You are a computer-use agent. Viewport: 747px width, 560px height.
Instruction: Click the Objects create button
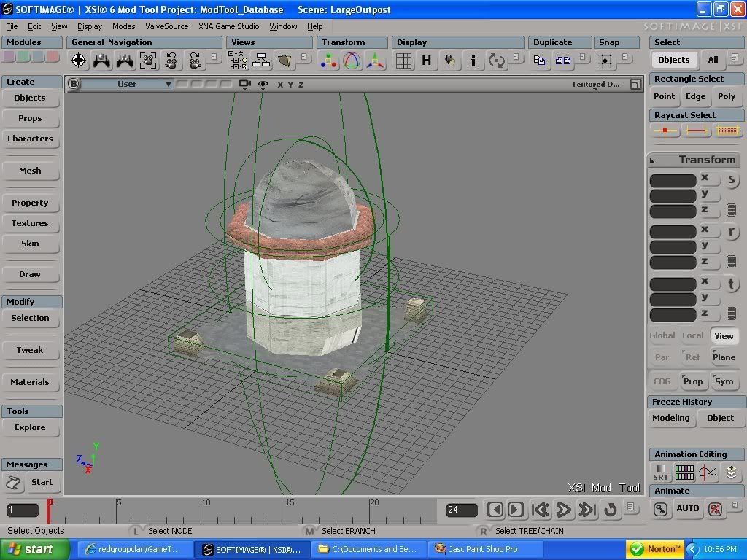click(30, 98)
